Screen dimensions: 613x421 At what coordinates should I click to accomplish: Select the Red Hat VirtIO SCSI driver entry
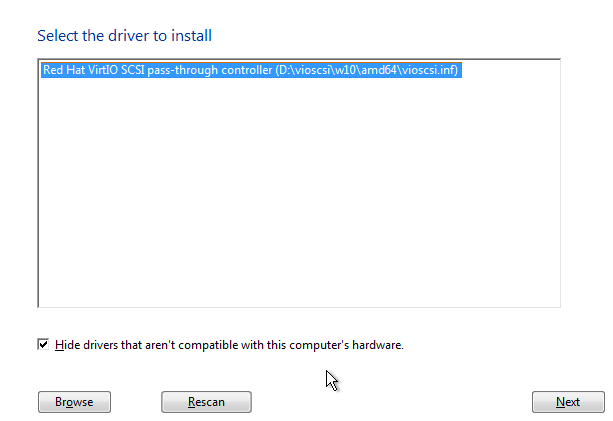[250, 71]
